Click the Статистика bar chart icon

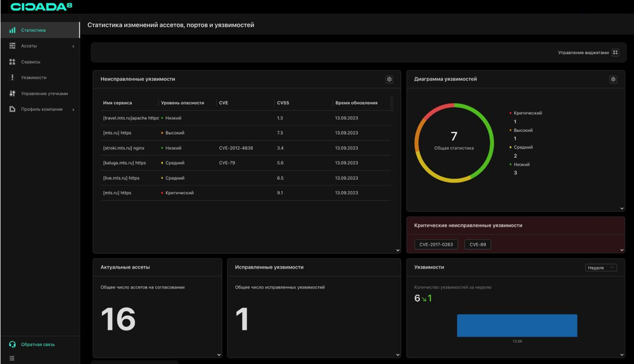12,30
